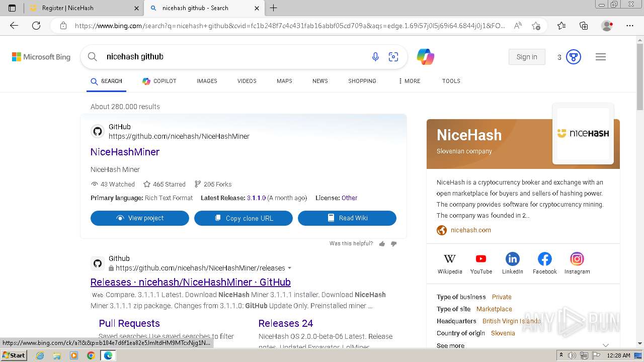Click the search magnifier icon in box
Viewport: 644px width, 362px height.
point(93,57)
